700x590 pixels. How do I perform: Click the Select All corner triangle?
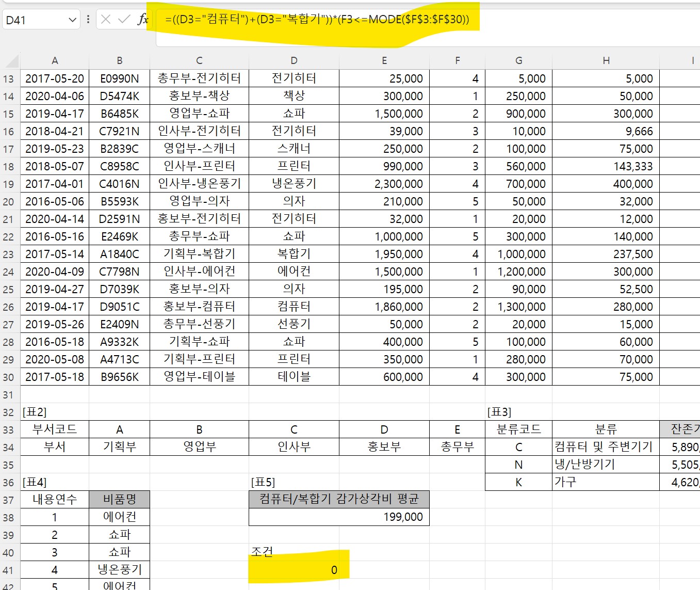point(11,61)
